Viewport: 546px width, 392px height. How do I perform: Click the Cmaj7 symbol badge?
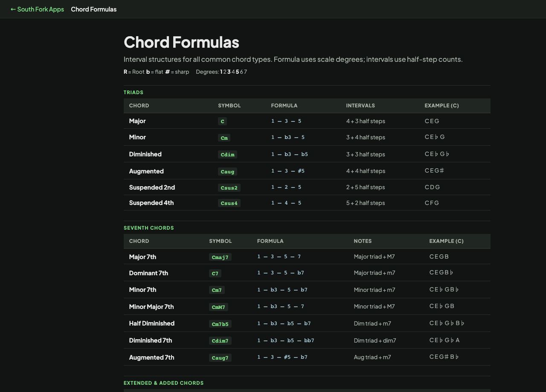pyautogui.click(x=220, y=257)
